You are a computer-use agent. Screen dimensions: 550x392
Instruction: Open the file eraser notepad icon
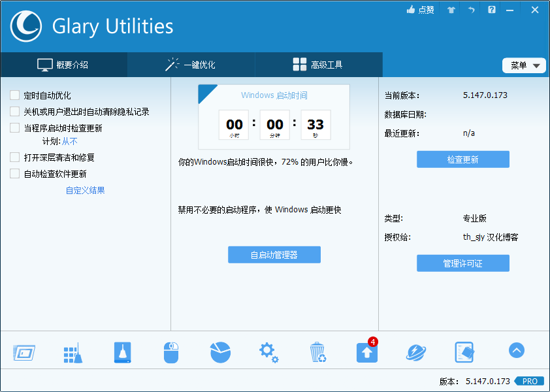pos(464,352)
